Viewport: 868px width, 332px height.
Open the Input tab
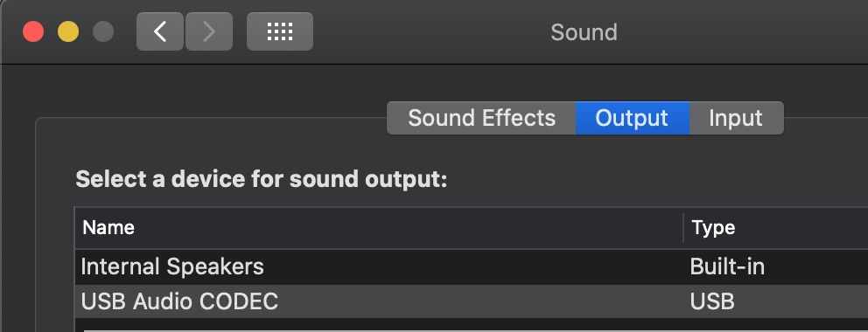[x=736, y=118]
